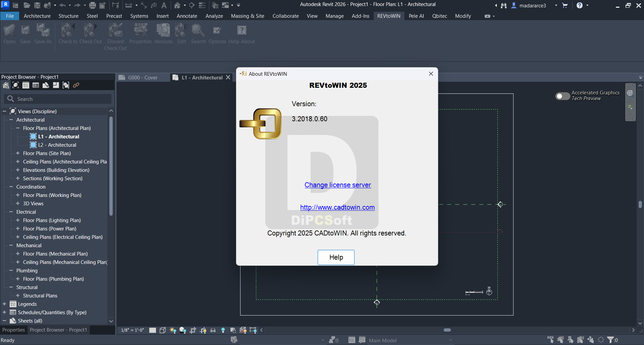644x345 pixels.
Task: Select the 3D Views tree item
Action: click(x=33, y=203)
